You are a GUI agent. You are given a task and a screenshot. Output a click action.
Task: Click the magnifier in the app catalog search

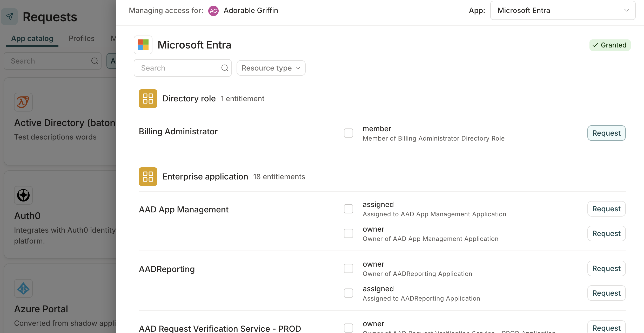pyautogui.click(x=95, y=61)
